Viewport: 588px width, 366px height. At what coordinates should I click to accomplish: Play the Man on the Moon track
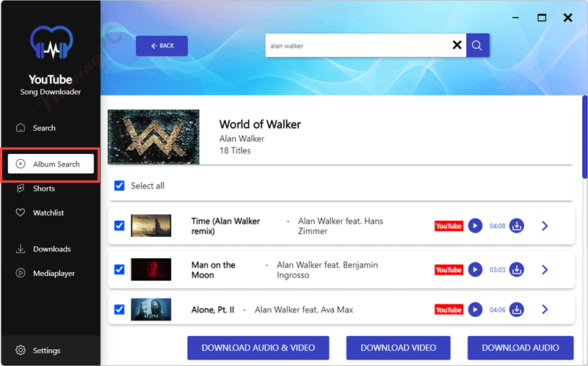tap(475, 270)
